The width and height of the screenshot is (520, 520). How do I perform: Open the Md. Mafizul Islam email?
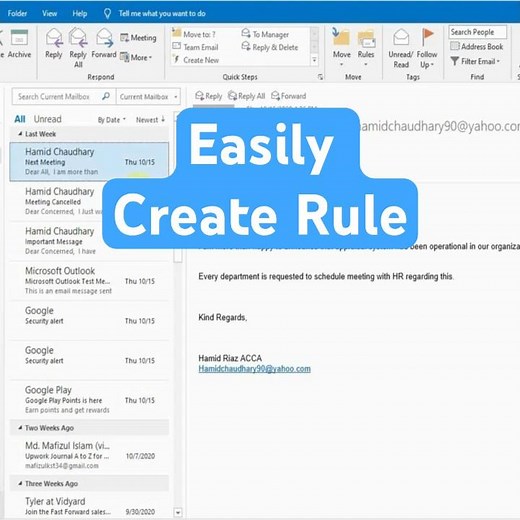[89, 455]
